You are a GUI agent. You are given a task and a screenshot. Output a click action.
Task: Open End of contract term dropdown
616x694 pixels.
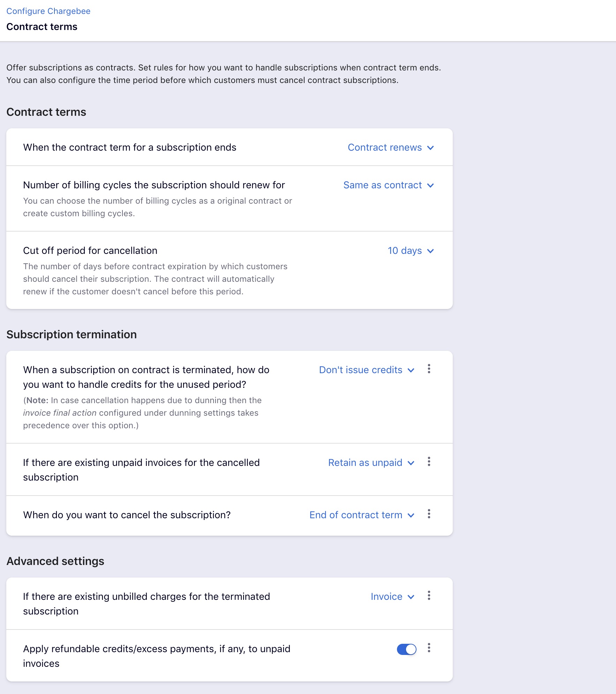click(356, 515)
